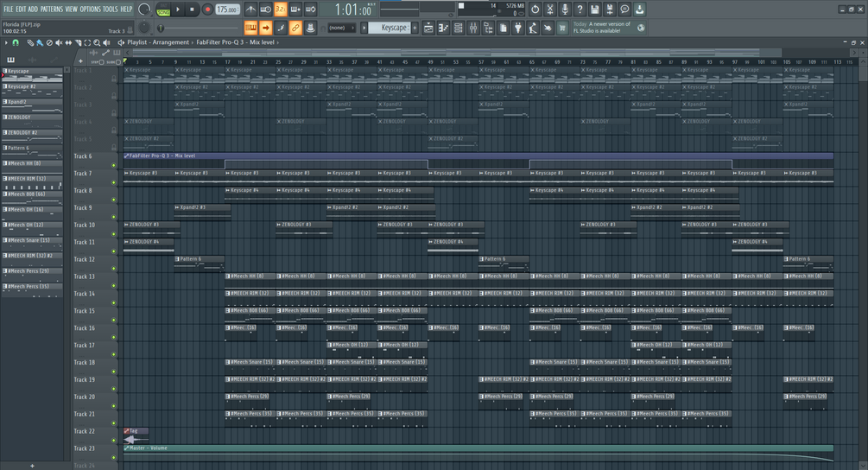The width and height of the screenshot is (868, 470).
Task: Click the orange arrow auto-scroll icon
Action: tap(266, 28)
